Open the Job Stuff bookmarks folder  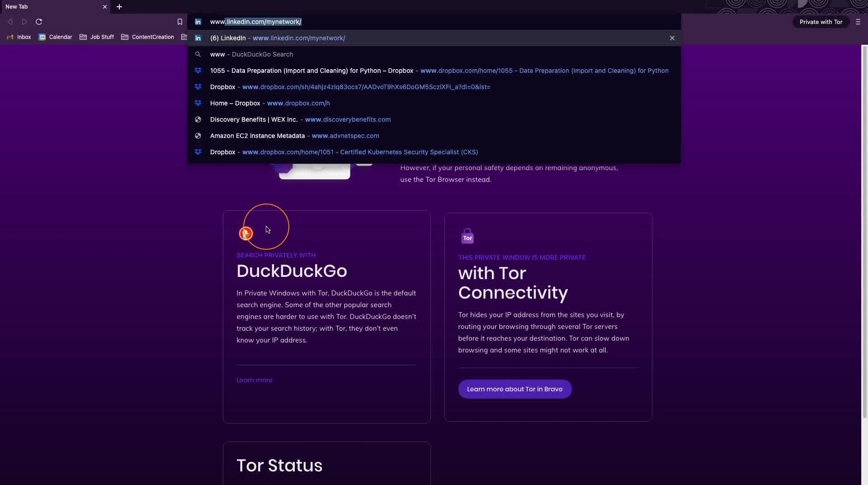[x=97, y=37]
